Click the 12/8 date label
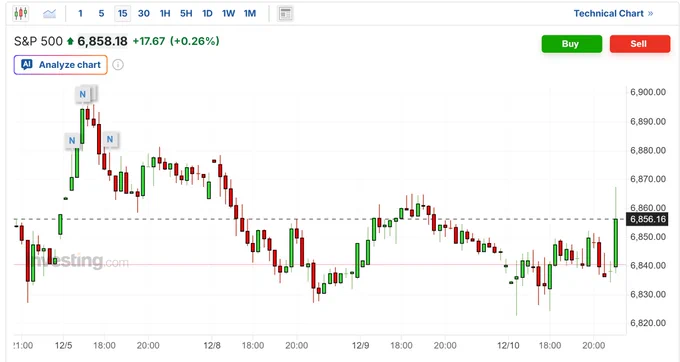680x362 pixels. point(212,346)
